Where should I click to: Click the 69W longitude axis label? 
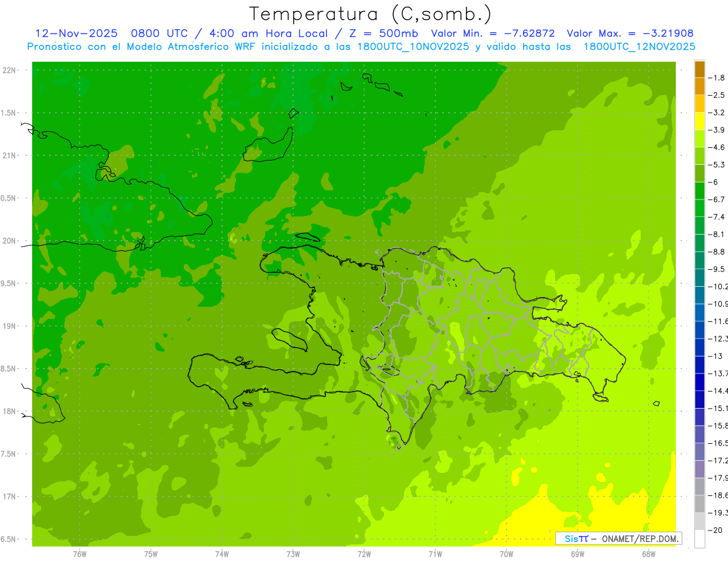coord(578,554)
